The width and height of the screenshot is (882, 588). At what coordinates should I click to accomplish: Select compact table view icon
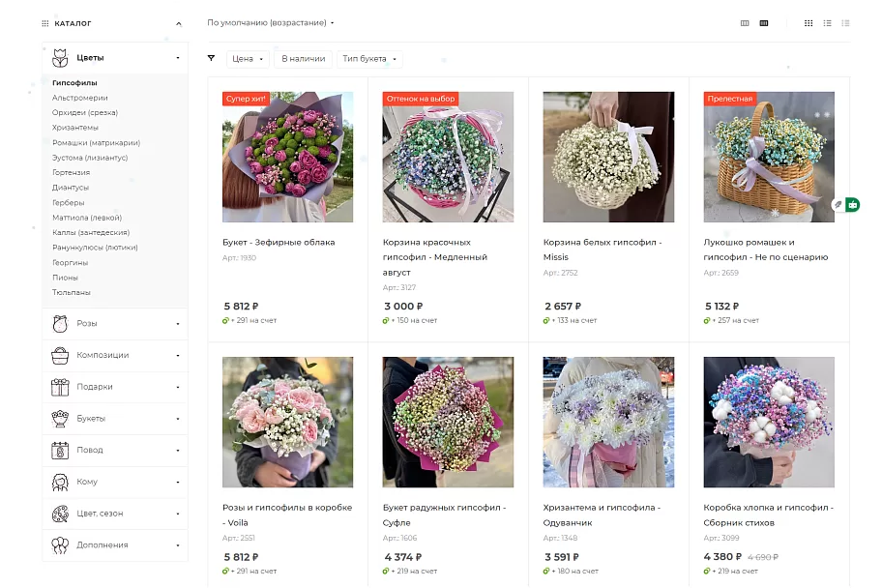point(845,23)
